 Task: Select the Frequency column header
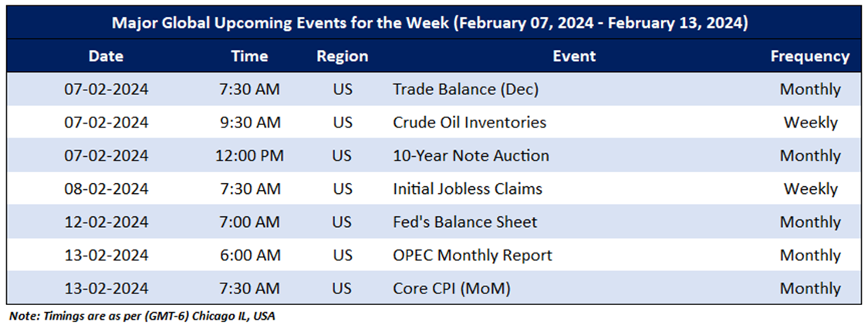(x=809, y=56)
